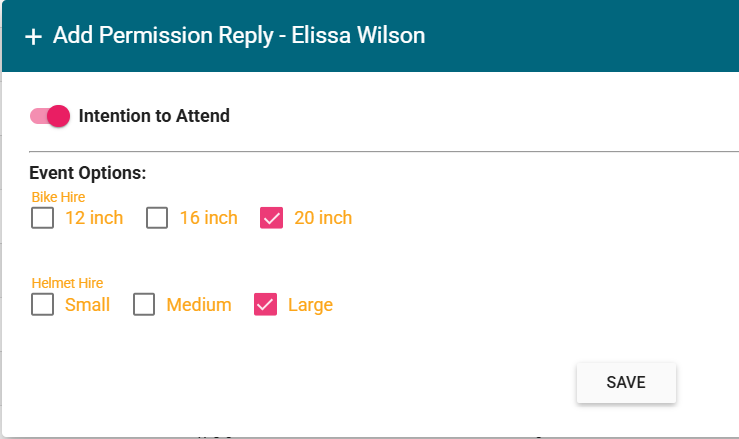This screenshot has width=739, height=439.
Task: Click the Add Permission Reply dialog title
Action: pyautogui.click(x=239, y=36)
